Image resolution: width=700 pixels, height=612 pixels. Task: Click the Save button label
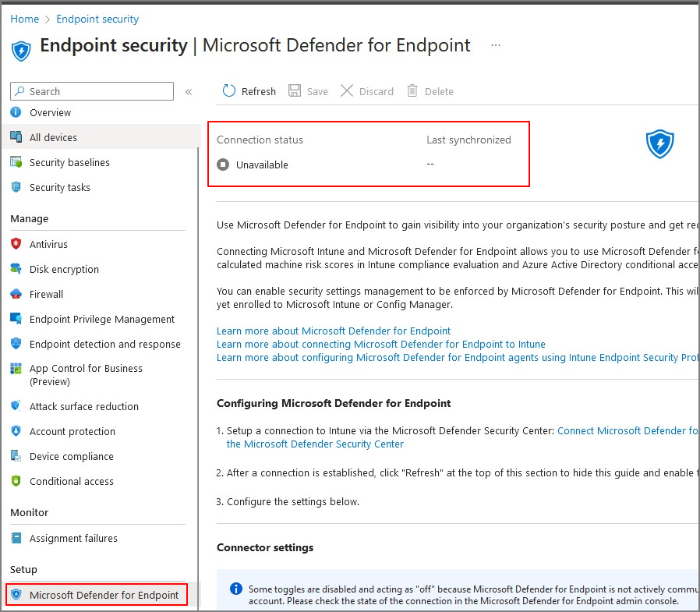pyautogui.click(x=317, y=91)
